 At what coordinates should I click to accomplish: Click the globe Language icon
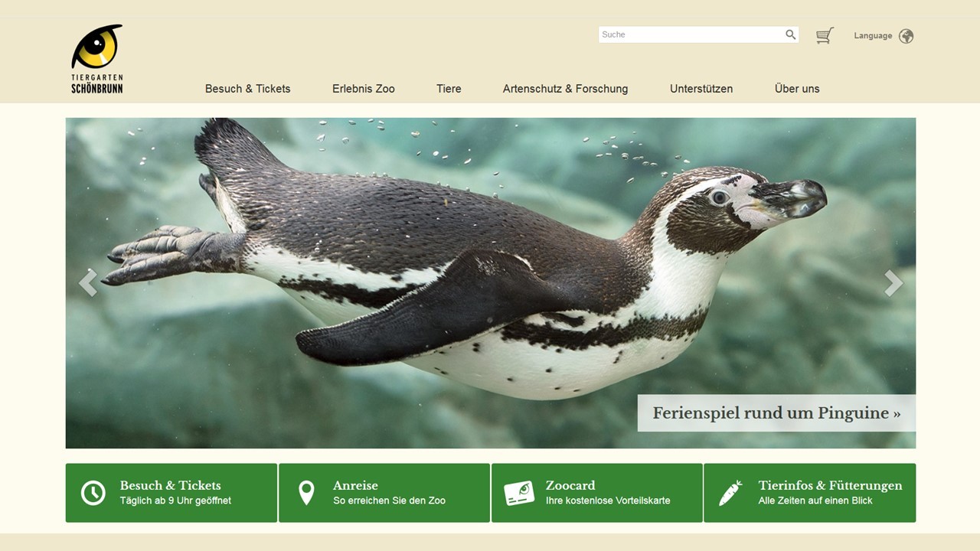(906, 36)
